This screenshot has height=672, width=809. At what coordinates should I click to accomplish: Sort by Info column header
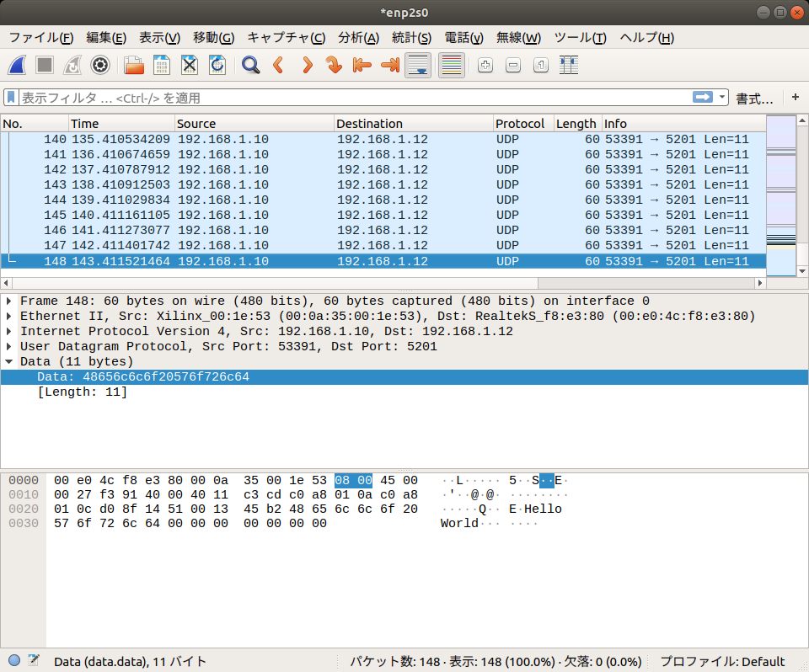[683, 124]
